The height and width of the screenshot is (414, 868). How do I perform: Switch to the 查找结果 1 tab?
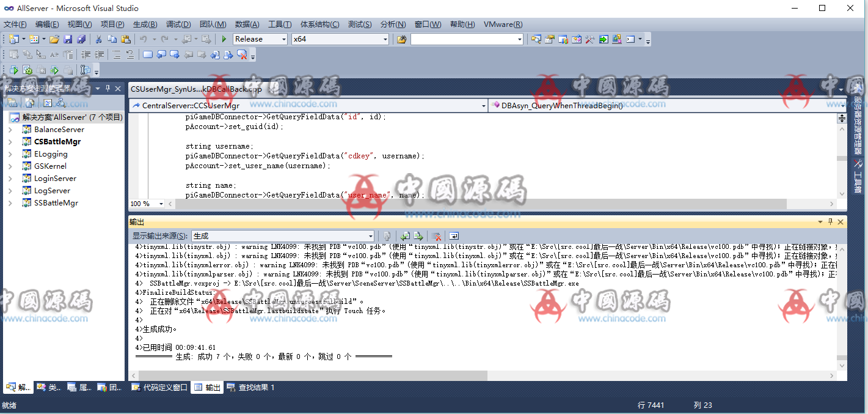pos(250,387)
